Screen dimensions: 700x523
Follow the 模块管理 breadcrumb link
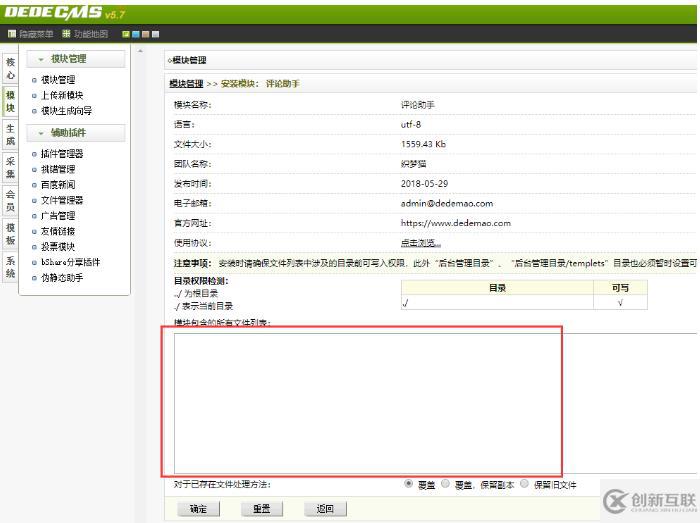click(186, 83)
